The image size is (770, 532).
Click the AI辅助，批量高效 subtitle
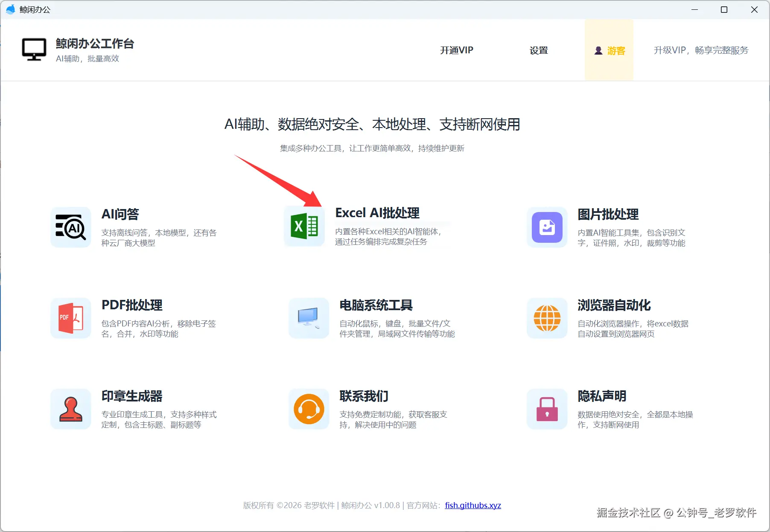[87, 58]
